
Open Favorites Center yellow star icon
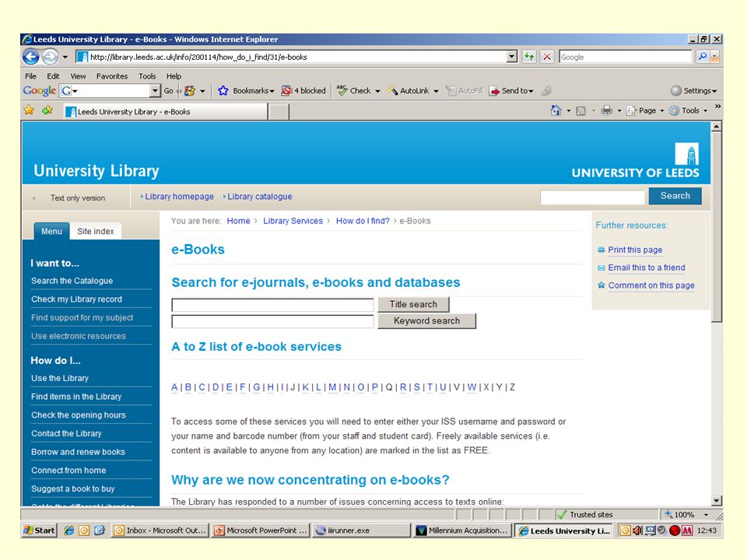29,110
